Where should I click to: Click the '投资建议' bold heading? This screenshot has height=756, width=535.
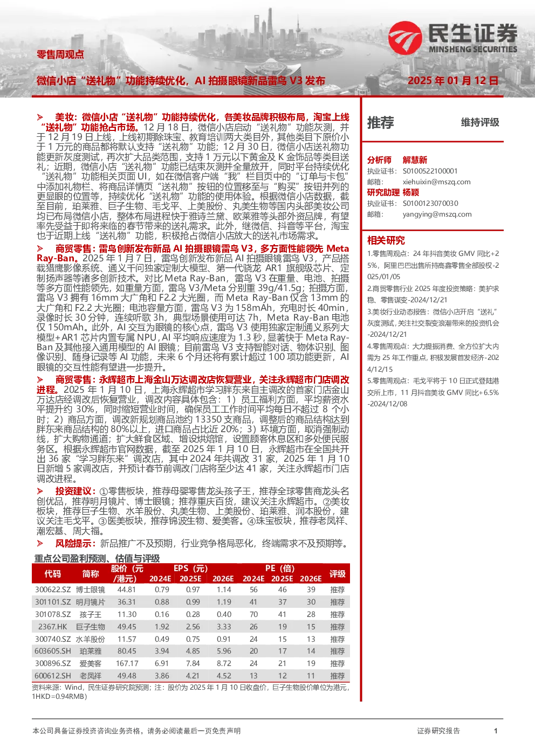(75, 491)
